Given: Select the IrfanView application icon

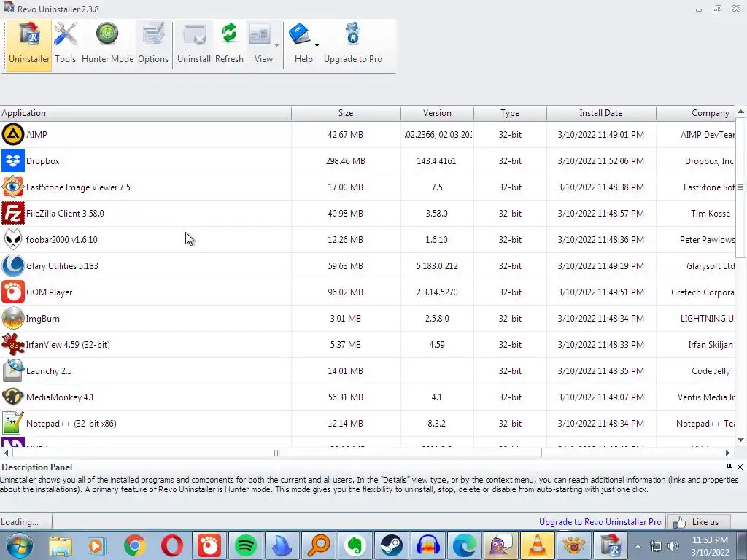Looking at the screenshot, I should click(13, 344).
